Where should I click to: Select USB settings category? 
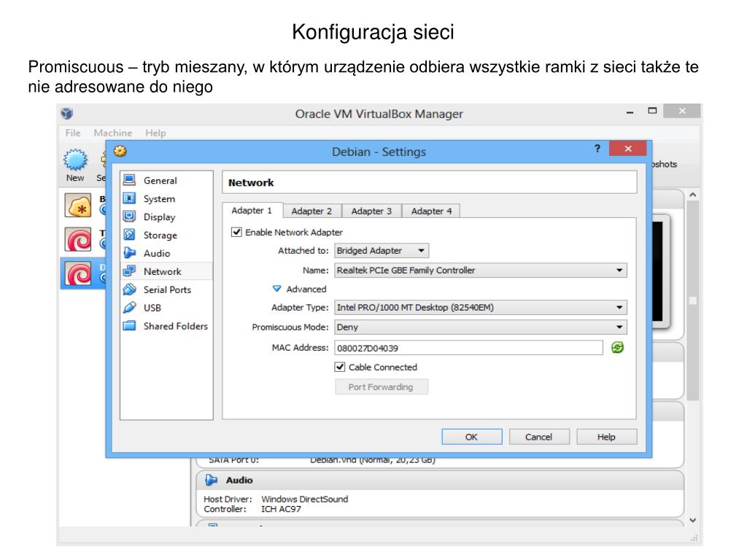pos(166,308)
